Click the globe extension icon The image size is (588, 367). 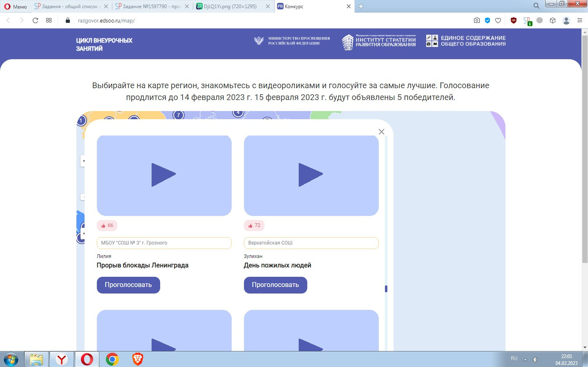tap(540, 20)
